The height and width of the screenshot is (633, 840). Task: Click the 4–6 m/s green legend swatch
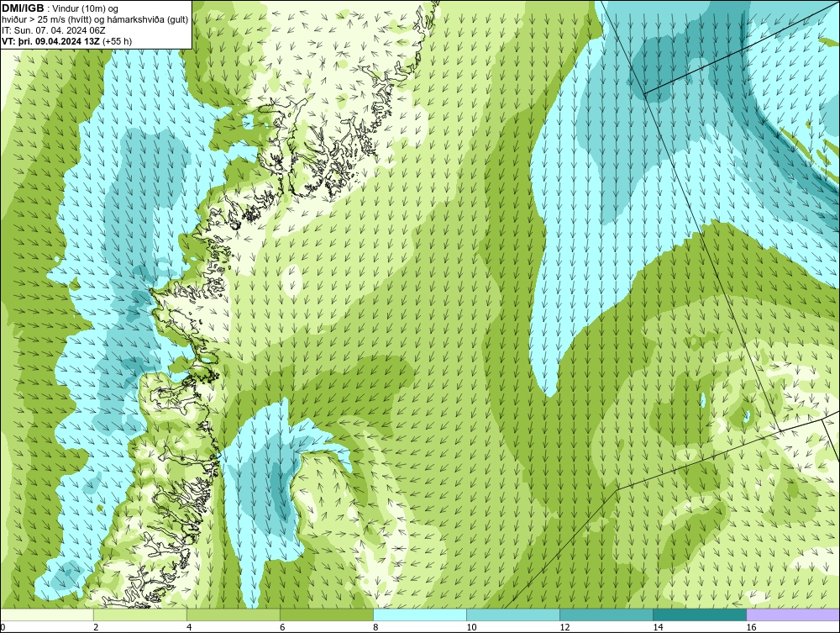(234, 615)
